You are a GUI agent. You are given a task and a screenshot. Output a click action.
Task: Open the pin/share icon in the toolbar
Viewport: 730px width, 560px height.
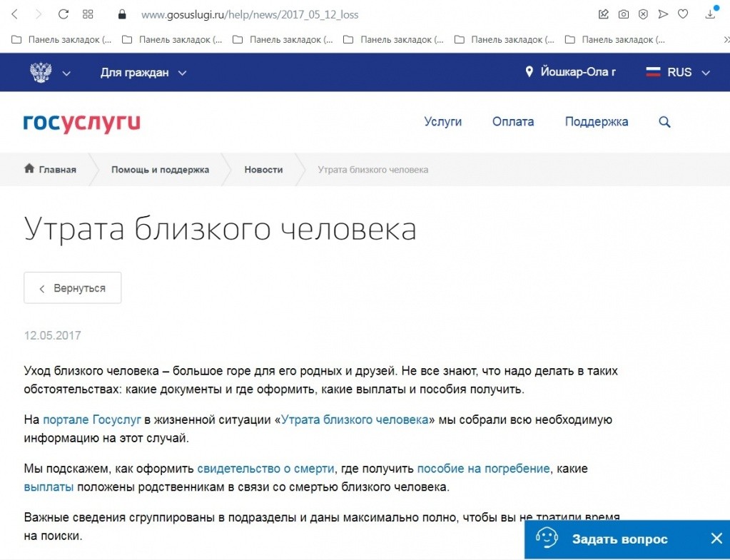click(603, 14)
